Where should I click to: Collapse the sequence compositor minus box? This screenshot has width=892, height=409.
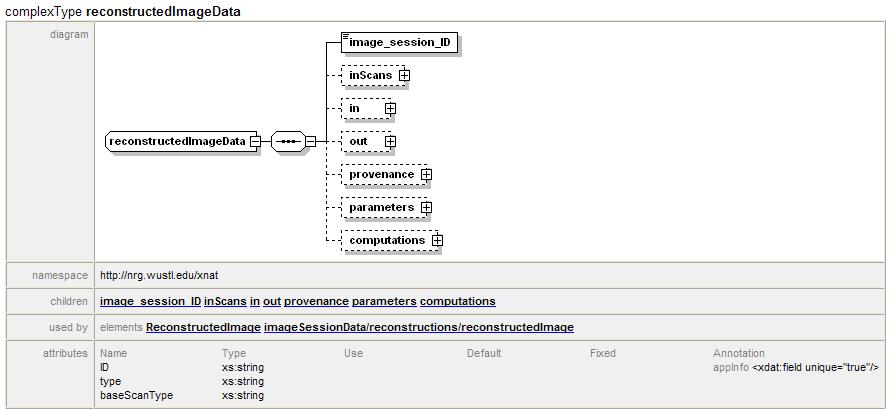pyautogui.click(x=310, y=141)
